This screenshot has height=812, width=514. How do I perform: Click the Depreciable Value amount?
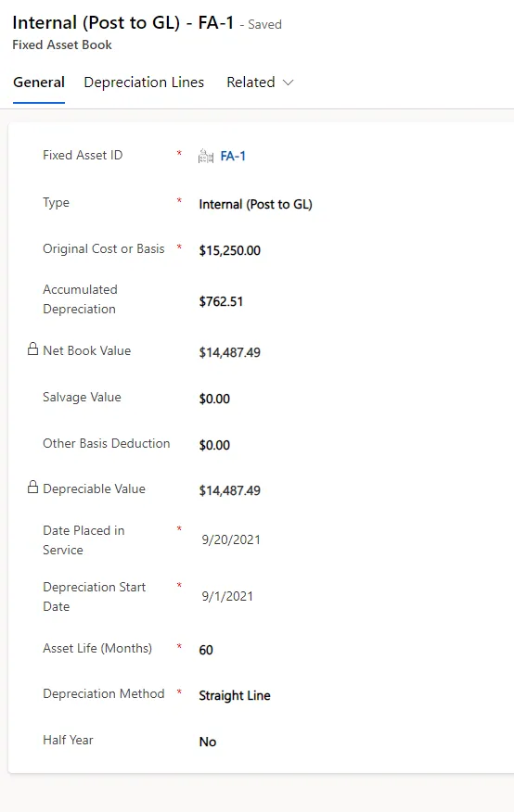tap(229, 490)
